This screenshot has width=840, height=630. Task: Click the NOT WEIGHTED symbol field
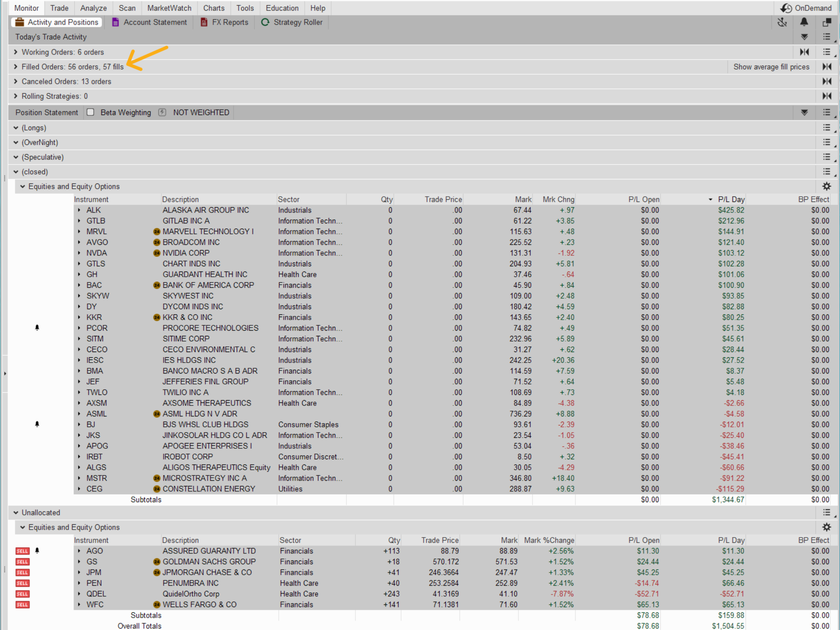tap(201, 112)
